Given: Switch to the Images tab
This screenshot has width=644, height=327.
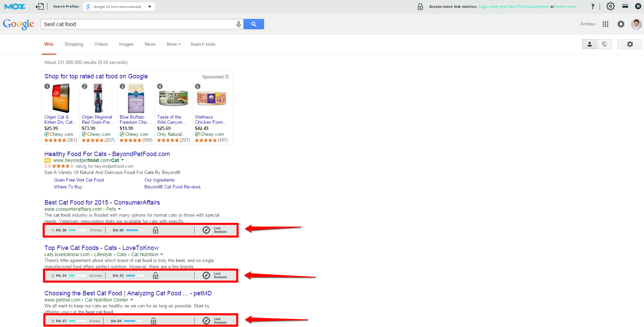Looking at the screenshot, I should point(126,44).
